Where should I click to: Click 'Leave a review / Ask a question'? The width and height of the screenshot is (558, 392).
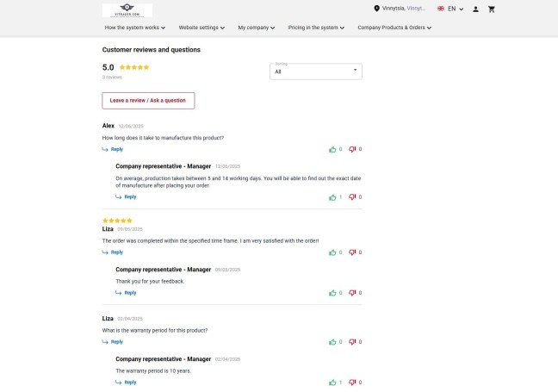point(148,101)
